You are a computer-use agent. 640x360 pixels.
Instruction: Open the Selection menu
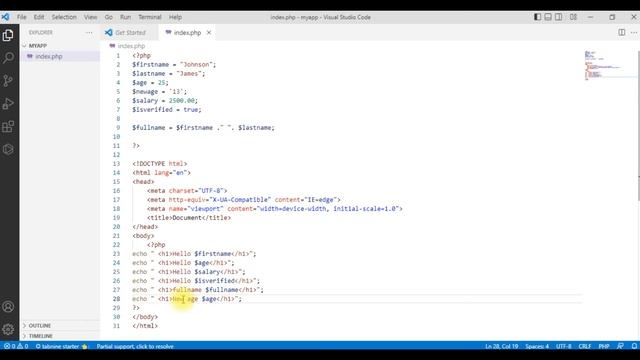[x=64, y=17]
